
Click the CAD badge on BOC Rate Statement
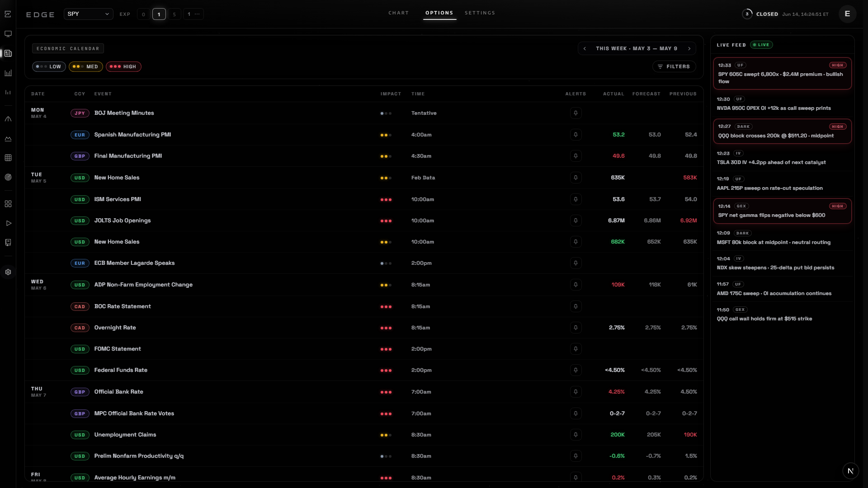tap(80, 306)
